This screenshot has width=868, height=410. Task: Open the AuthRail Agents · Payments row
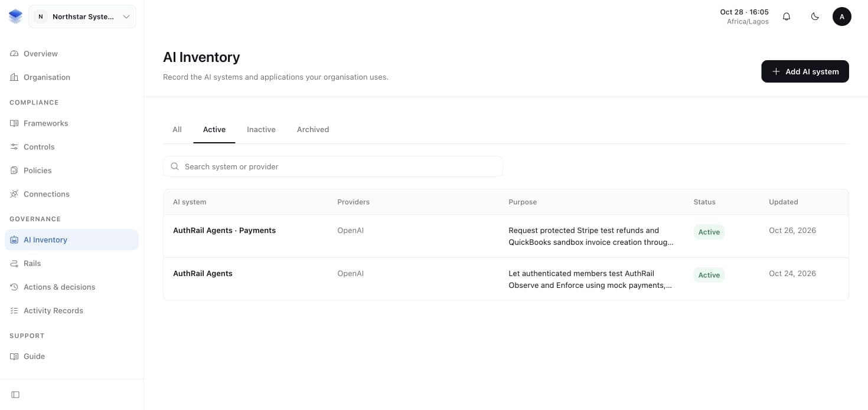click(506, 236)
